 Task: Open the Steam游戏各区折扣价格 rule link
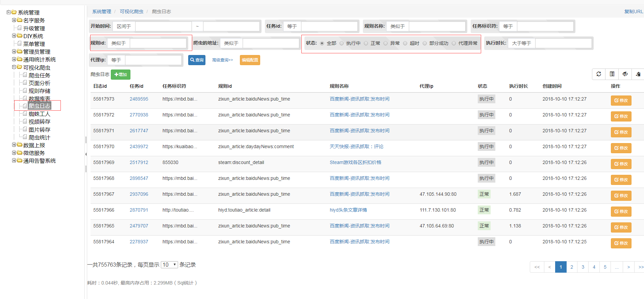(355, 162)
